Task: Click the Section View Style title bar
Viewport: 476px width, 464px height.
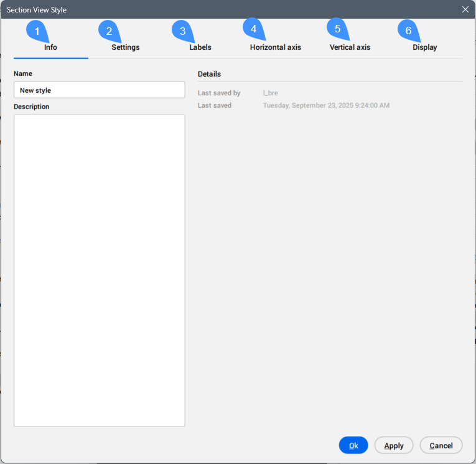Action: [187, 9]
